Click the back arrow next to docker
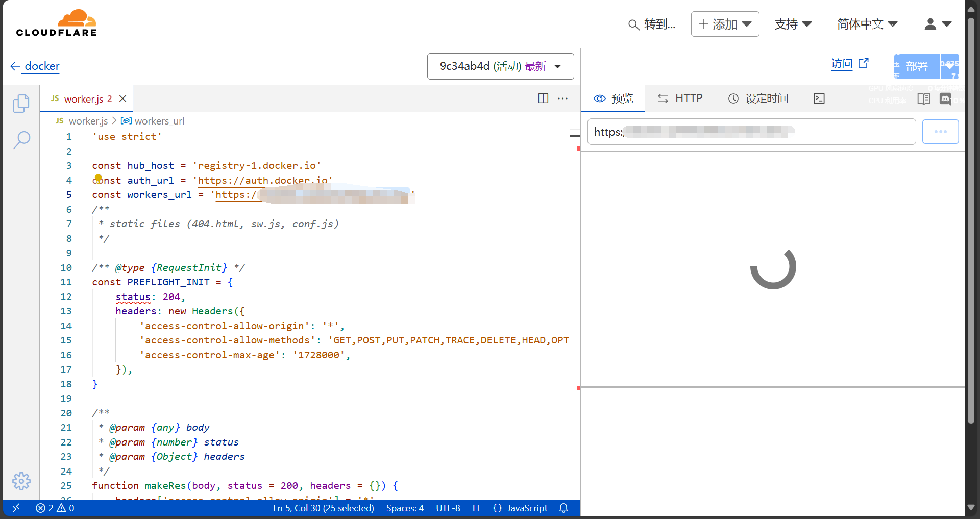Screen dimensions: 980x519 15,66
